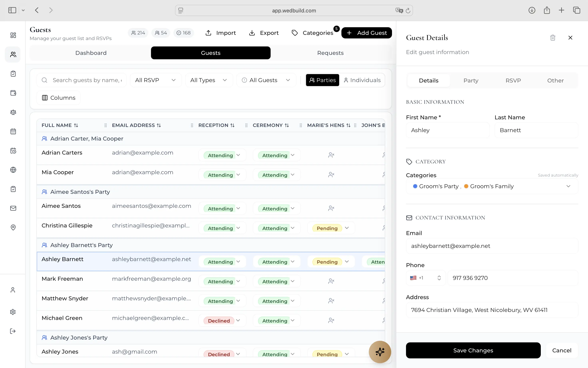Open the All Guests filter dropdown
This screenshot has height=368, width=588.
tap(266, 80)
